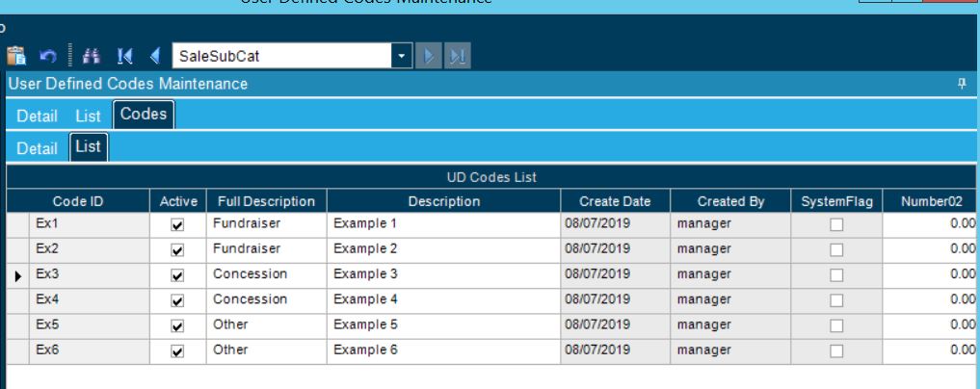Click the row selector for Ex6
Viewport: 980px width, 389px height.
click(x=18, y=351)
